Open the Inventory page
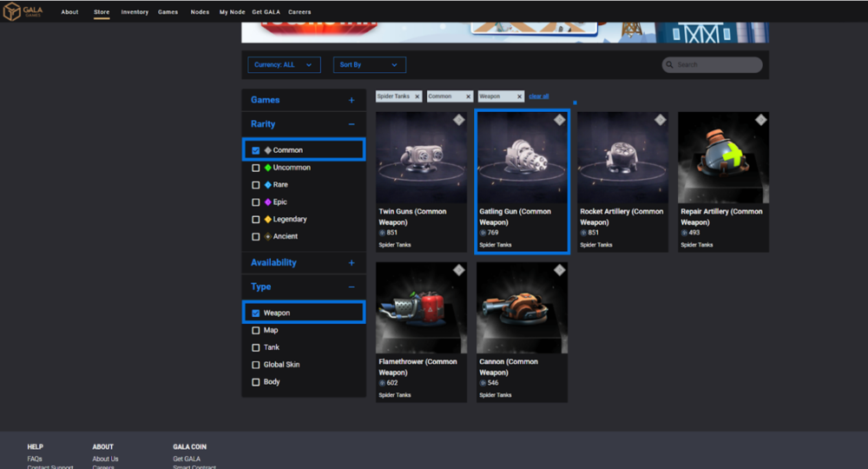Image resolution: width=868 pixels, height=469 pixels. click(135, 11)
